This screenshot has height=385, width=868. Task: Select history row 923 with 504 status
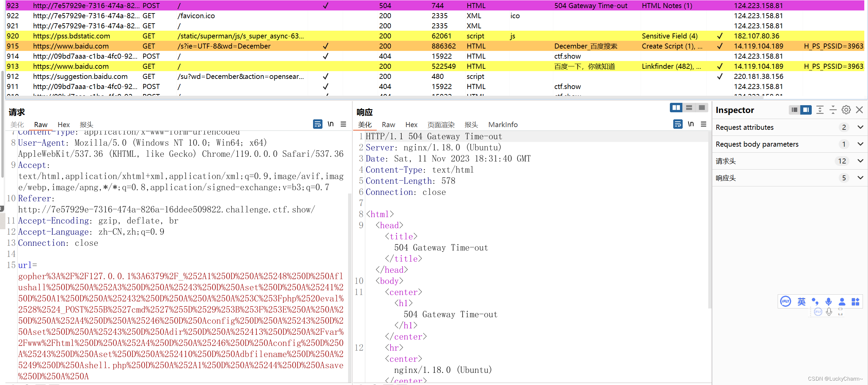pos(435,5)
